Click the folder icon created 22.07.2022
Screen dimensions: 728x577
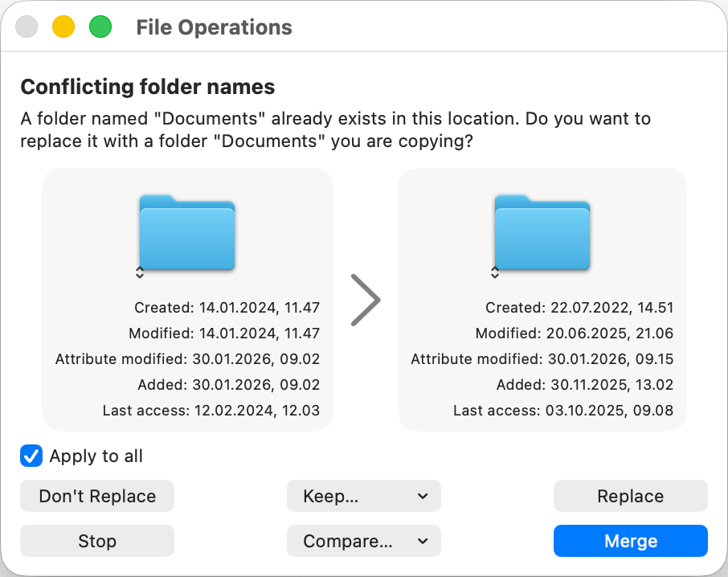pos(542,232)
